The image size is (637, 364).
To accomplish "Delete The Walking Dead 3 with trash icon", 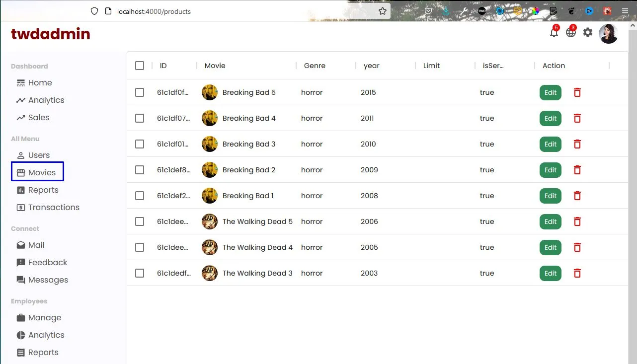I will click(x=577, y=273).
